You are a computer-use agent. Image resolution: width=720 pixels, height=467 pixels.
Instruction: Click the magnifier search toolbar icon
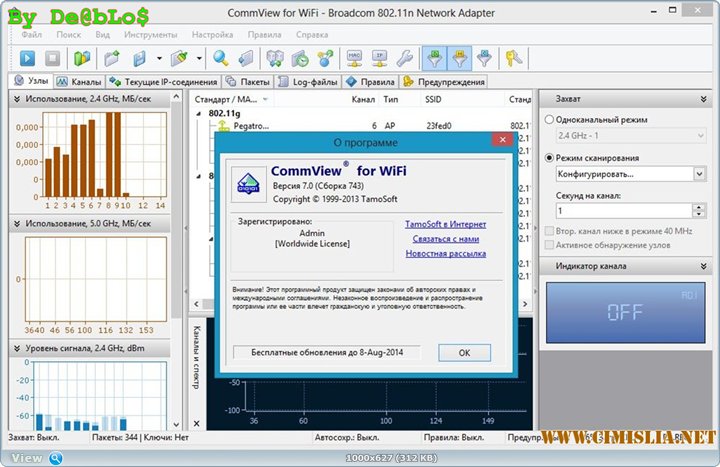(x=221, y=58)
